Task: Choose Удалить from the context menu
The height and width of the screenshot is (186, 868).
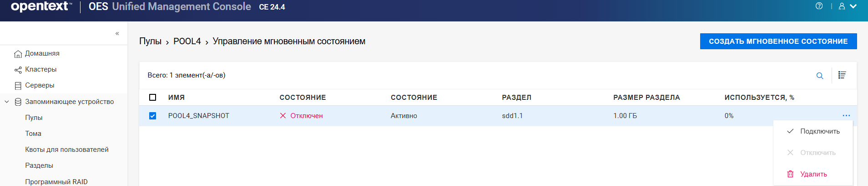Action: (x=813, y=174)
